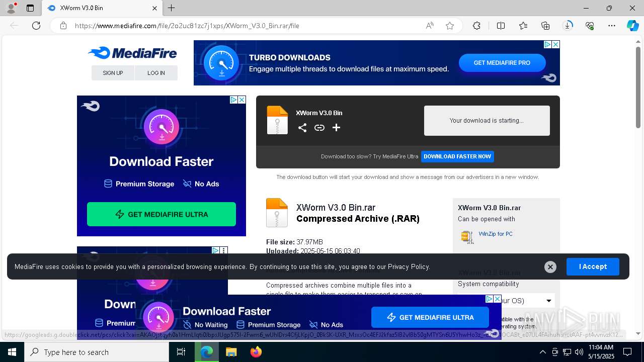Image resolution: width=644 pixels, height=362 pixels.
Task: Open AdChoices info on top banner
Action: point(547,44)
